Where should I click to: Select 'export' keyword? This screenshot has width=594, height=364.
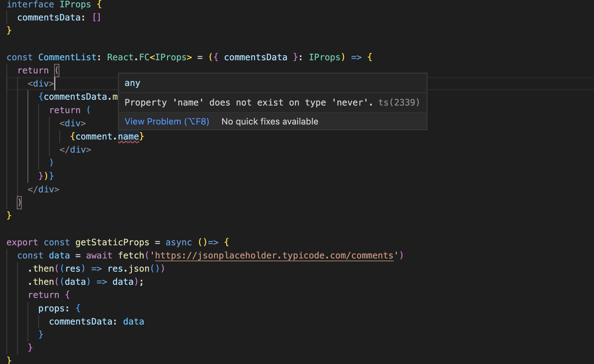22,242
